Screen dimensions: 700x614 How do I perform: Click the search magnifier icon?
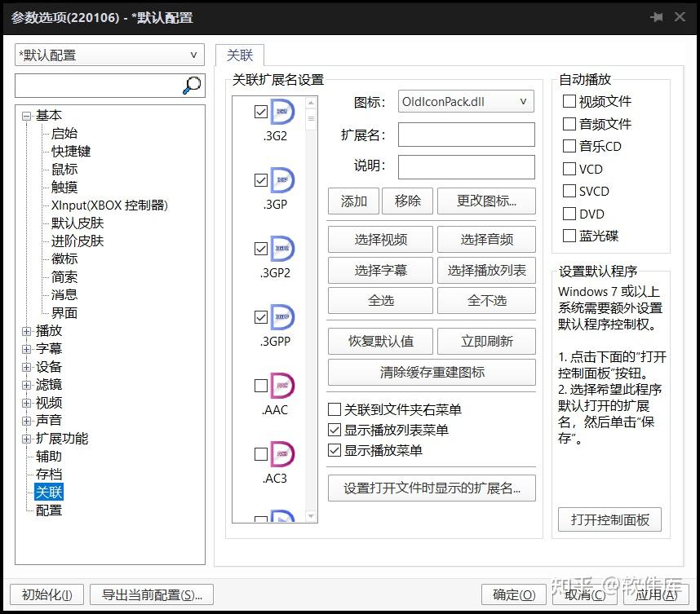pyautogui.click(x=192, y=85)
